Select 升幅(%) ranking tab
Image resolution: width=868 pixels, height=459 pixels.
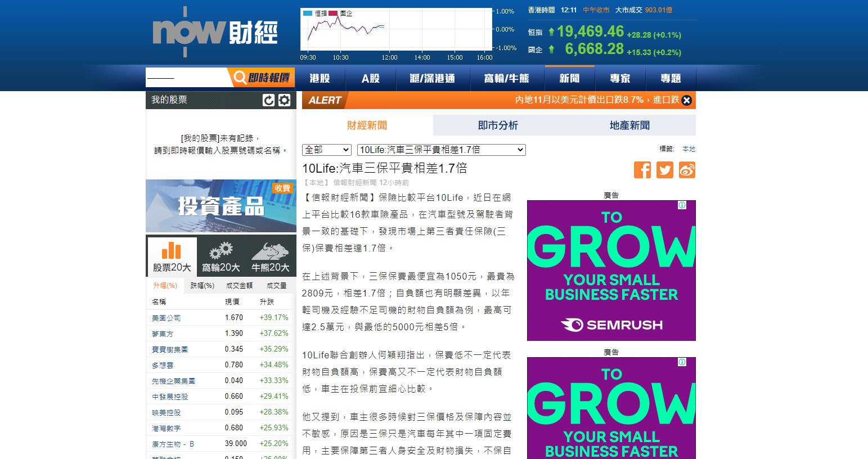165,286
